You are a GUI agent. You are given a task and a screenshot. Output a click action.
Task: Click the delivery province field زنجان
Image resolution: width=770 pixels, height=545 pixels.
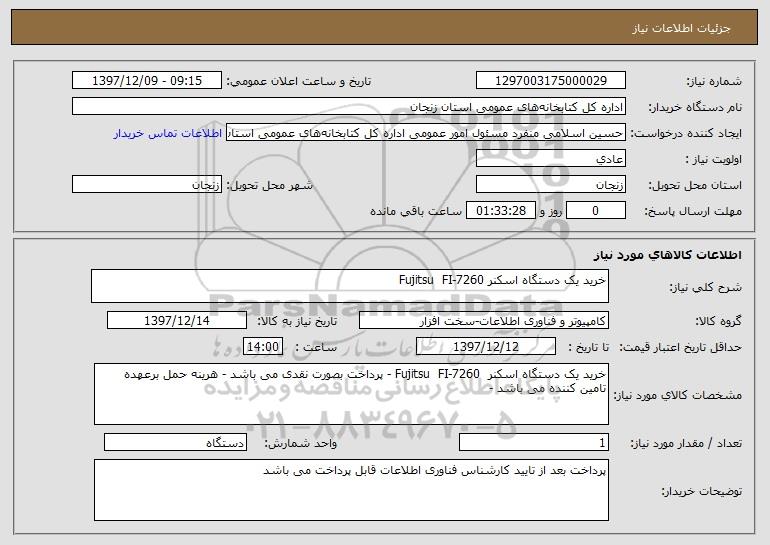click(x=550, y=185)
